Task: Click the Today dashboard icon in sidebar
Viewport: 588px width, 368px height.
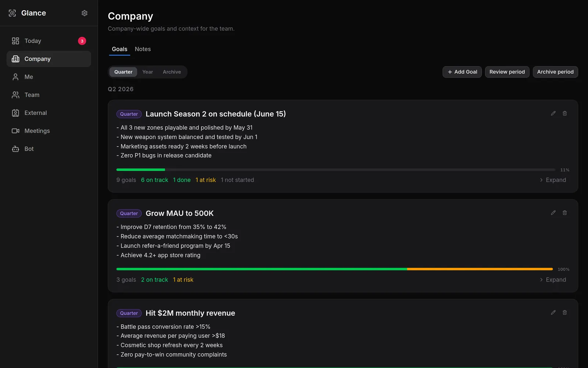Action: coord(15,41)
